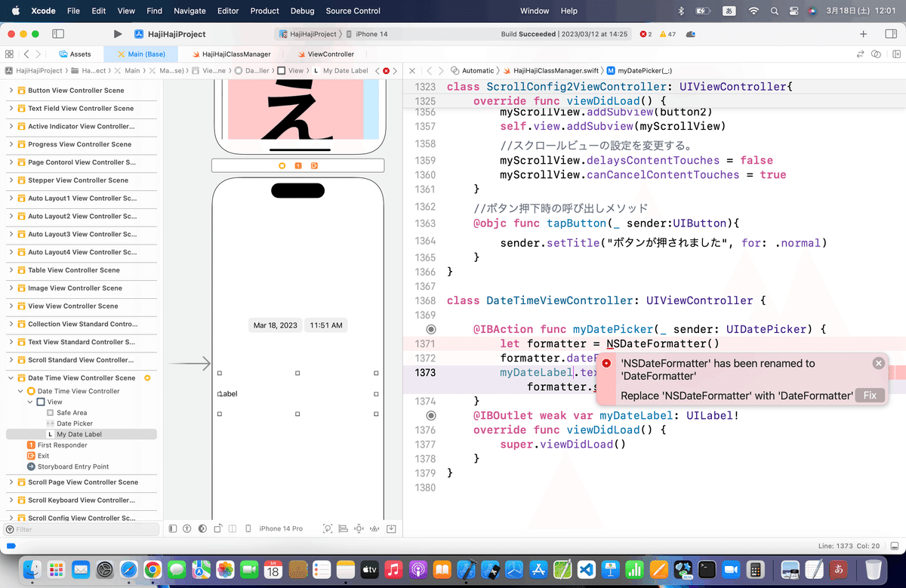The height and width of the screenshot is (588, 906).
Task: Open the library with the plus icon
Action: click(864, 34)
